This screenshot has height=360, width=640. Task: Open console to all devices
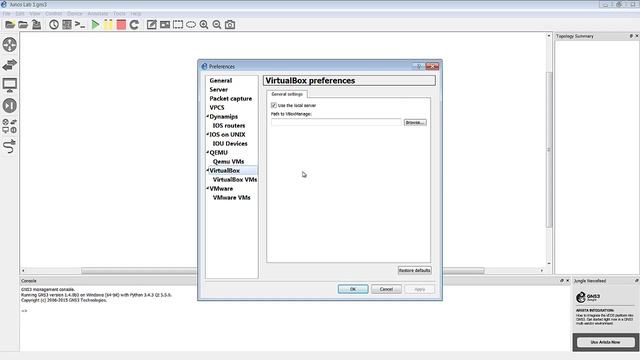tap(80, 24)
